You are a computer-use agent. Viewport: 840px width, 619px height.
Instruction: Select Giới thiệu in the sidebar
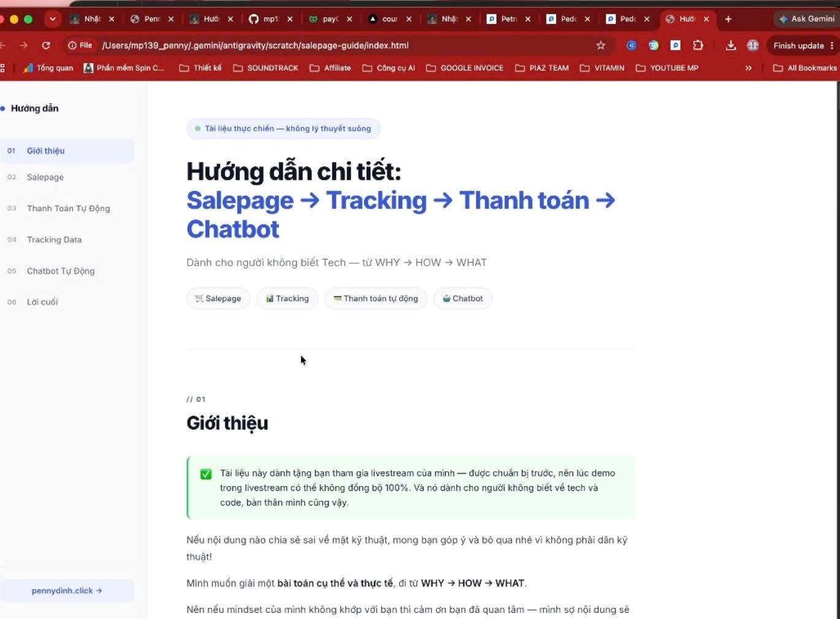(x=67, y=151)
